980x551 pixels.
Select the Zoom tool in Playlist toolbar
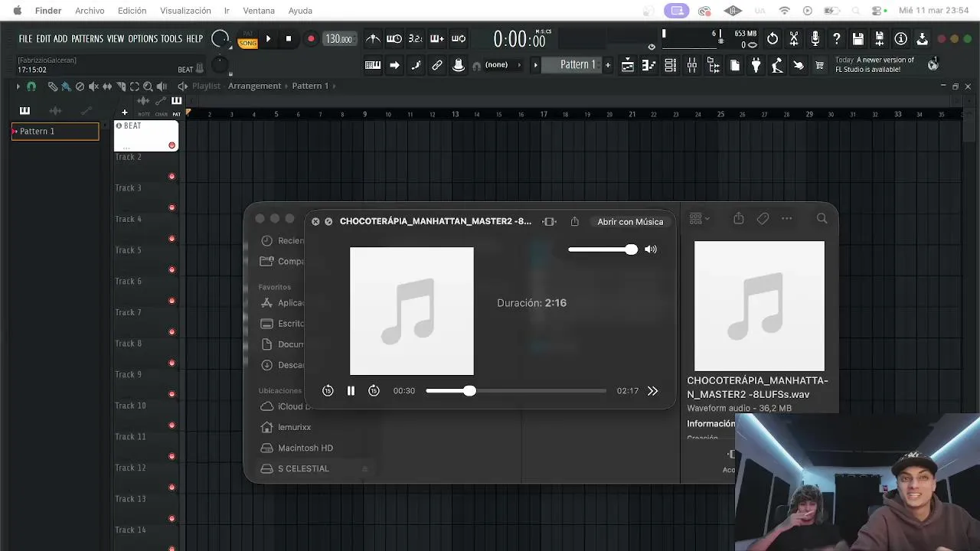(148, 86)
